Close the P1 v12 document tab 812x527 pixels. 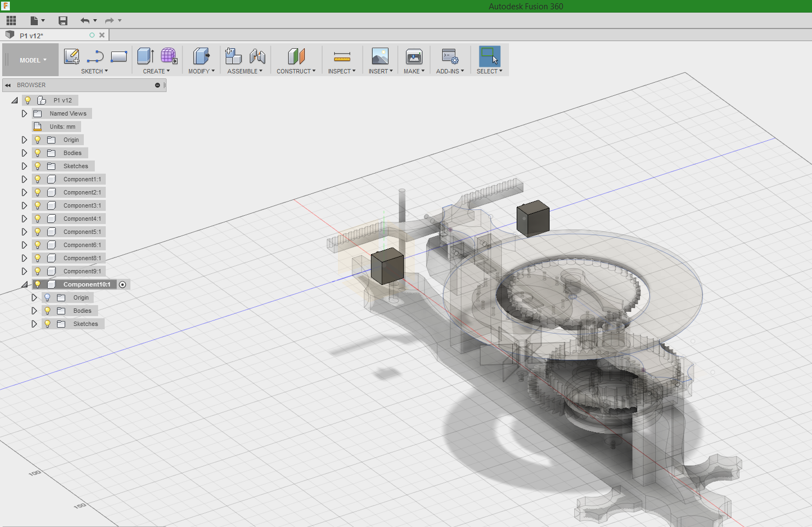pos(102,35)
